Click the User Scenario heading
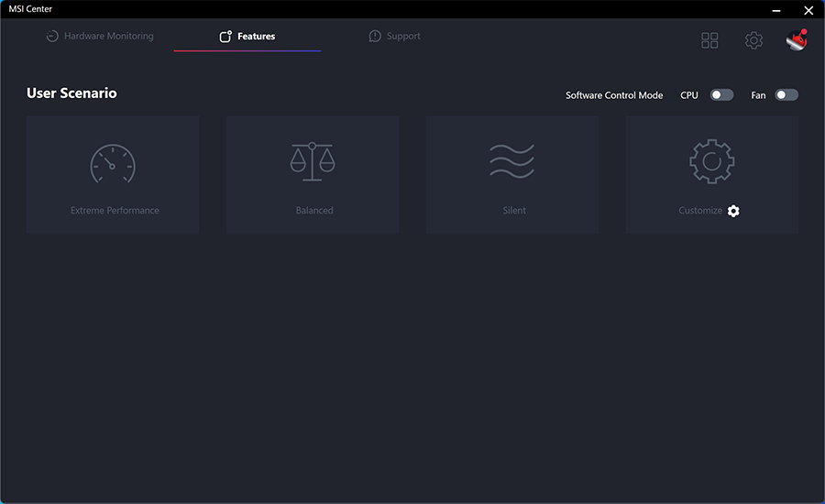Image resolution: width=825 pixels, height=504 pixels. 71,93
